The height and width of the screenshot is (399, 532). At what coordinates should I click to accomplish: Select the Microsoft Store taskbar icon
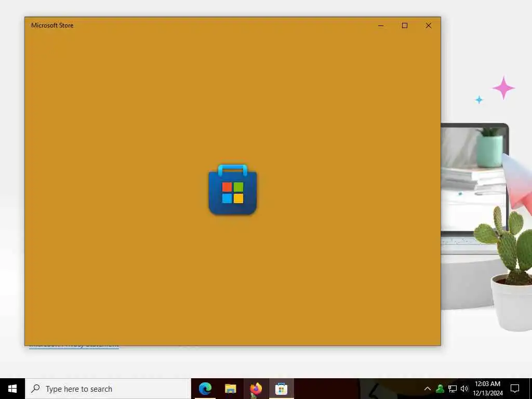tap(281, 389)
